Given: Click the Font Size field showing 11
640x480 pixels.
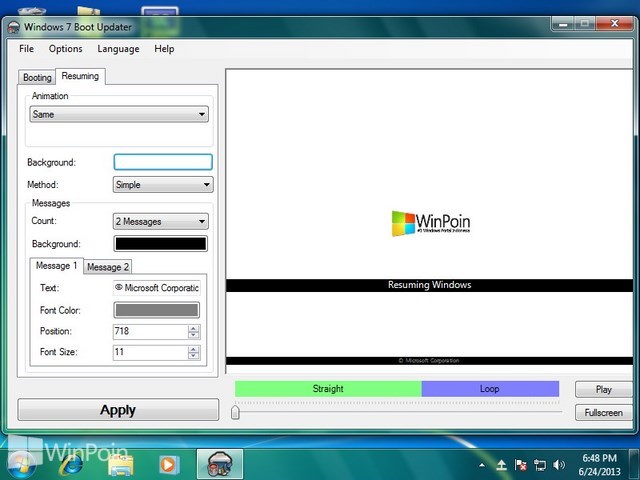Looking at the screenshot, I should (x=150, y=352).
